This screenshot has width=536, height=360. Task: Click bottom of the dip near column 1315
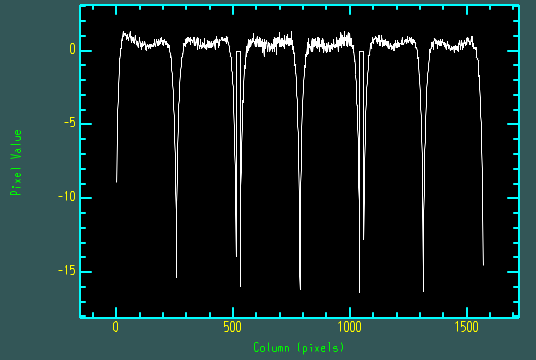pos(424,291)
